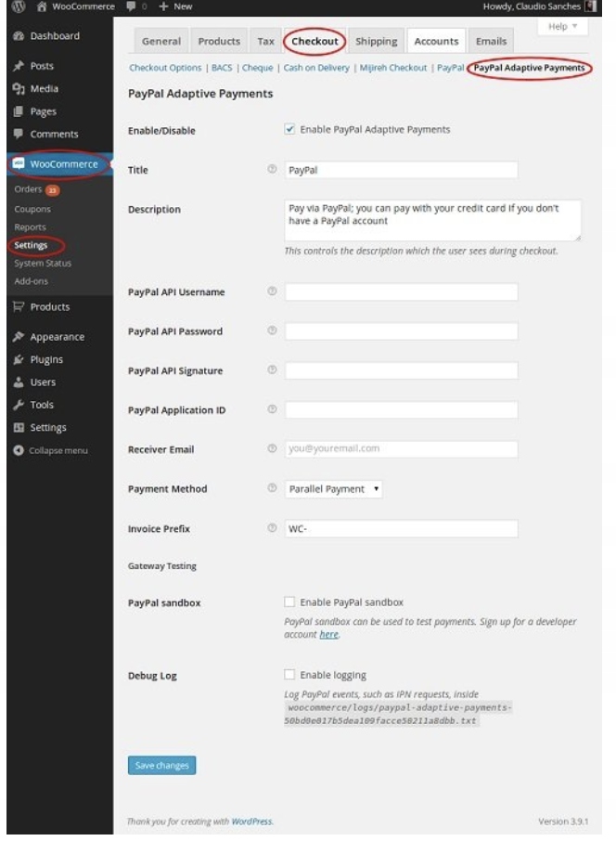Switch to the Emails tab
This screenshot has width=616, height=841.
pos(491,42)
